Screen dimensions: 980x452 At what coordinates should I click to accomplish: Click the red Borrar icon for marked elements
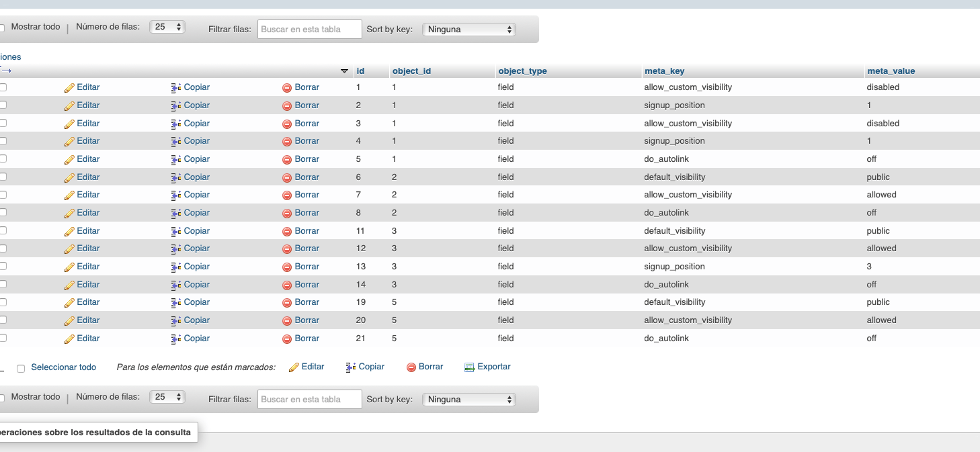[411, 367]
